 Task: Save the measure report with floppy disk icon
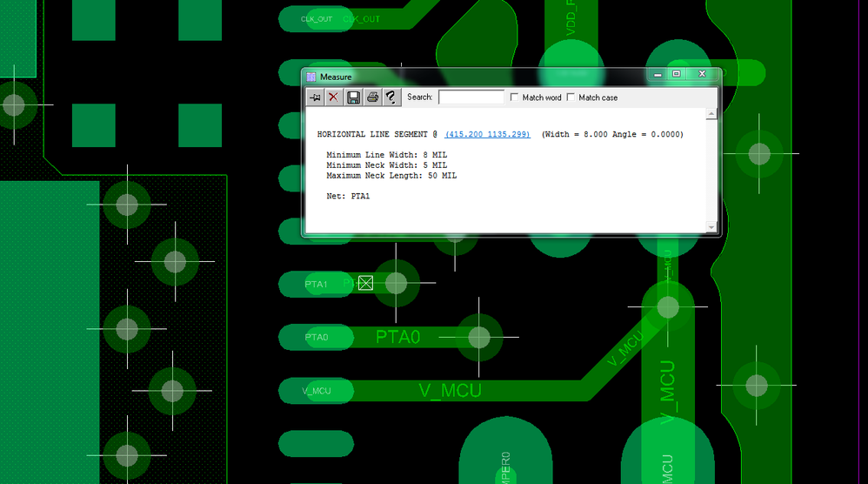(353, 97)
